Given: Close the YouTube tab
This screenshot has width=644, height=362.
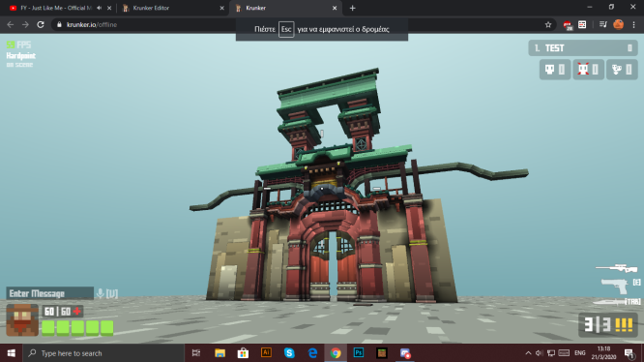Looking at the screenshot, I should point(109,8).
